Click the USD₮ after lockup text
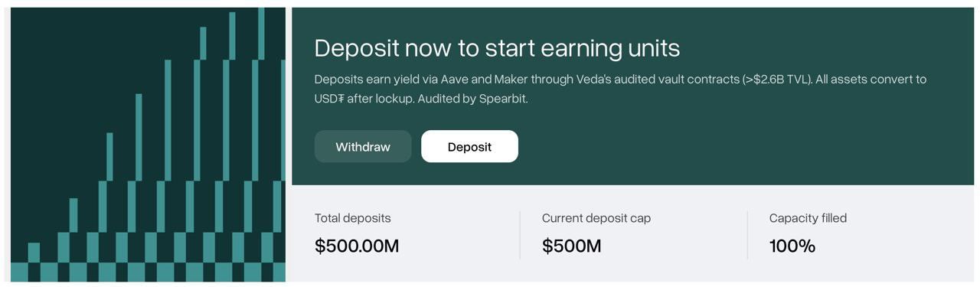Image resolution: width=980 pixels, height=287 pixels. (x=364, y=99)
